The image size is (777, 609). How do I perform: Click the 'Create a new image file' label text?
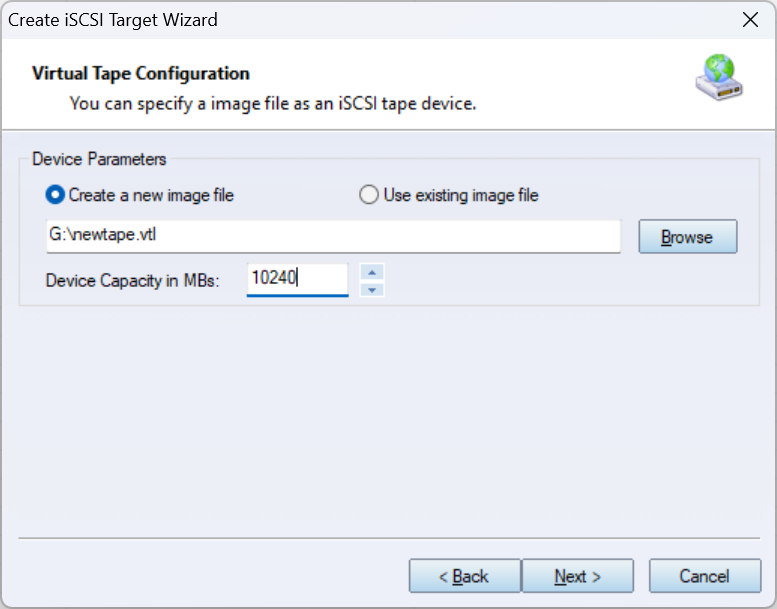point(151,195)
